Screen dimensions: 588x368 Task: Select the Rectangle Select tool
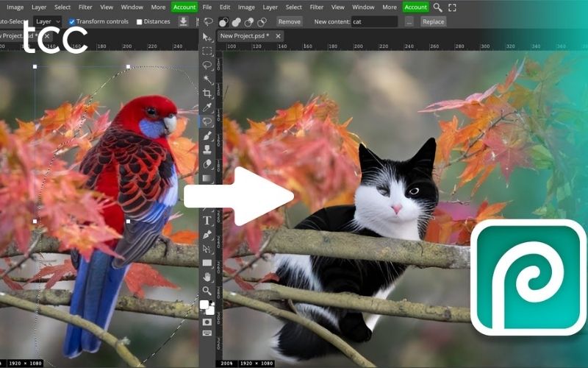tap(207, 51)
